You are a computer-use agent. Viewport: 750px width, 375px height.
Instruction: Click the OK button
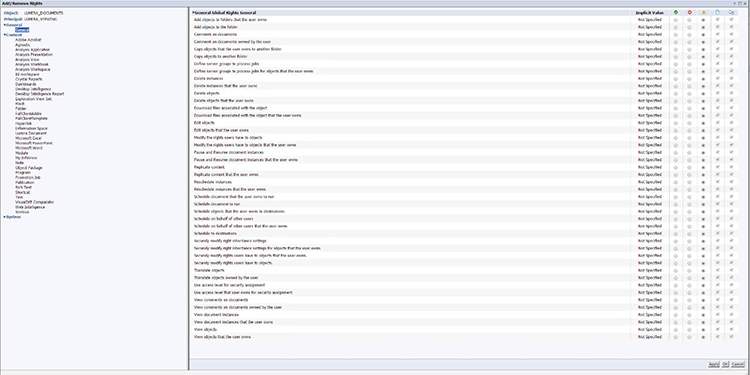[725, 364]
